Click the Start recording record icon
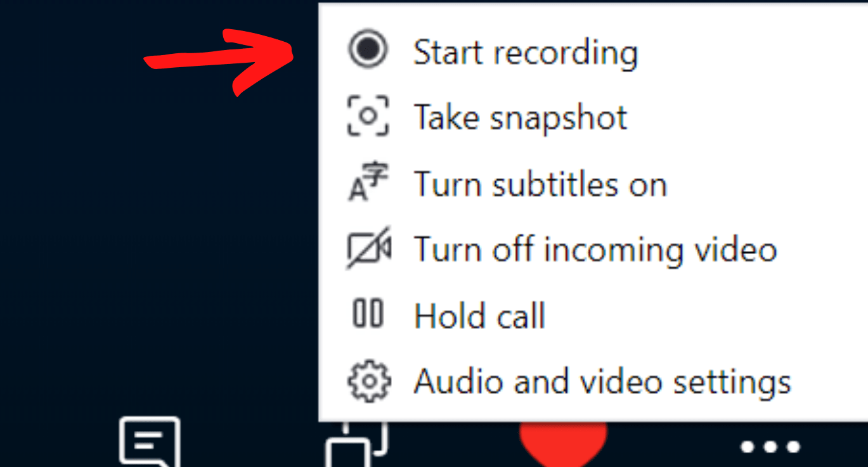The width and height of the screenshot is (868, 467). tap(369, 51)
